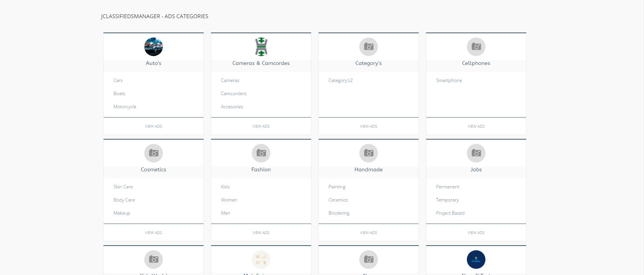Click View Ads under Auto's

click(x=153, y=126)
